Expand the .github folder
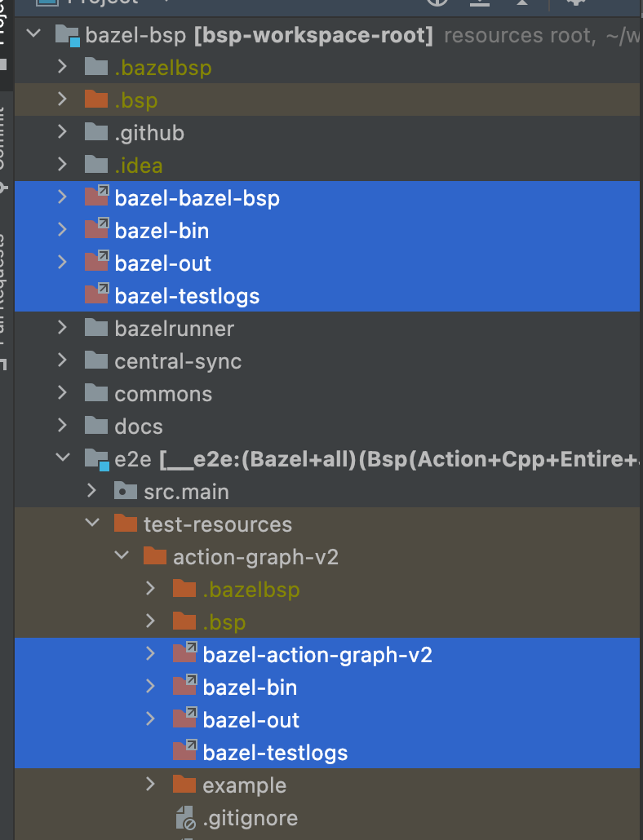Image resolution: width=643 pixels, height=840 pixels. click(63, 132)
